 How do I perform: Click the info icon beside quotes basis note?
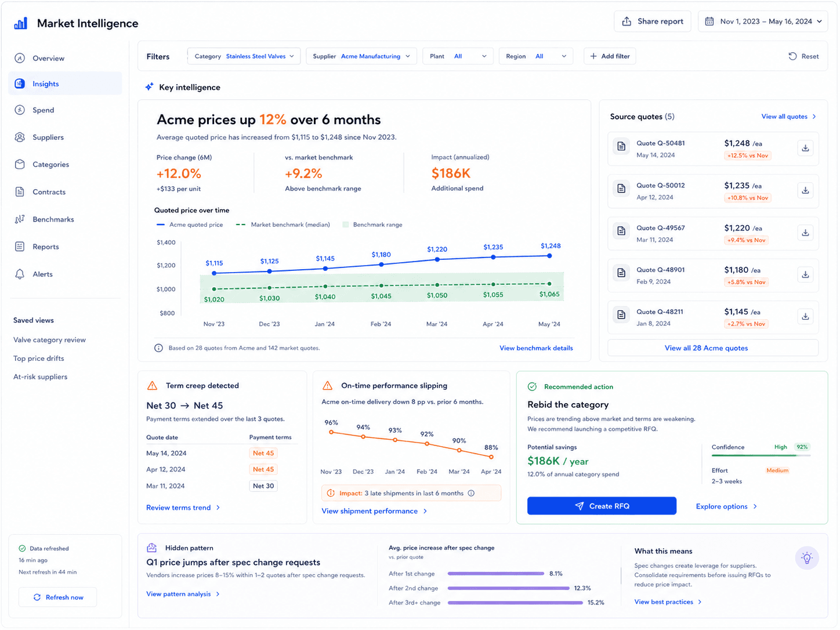coord(158,348)
